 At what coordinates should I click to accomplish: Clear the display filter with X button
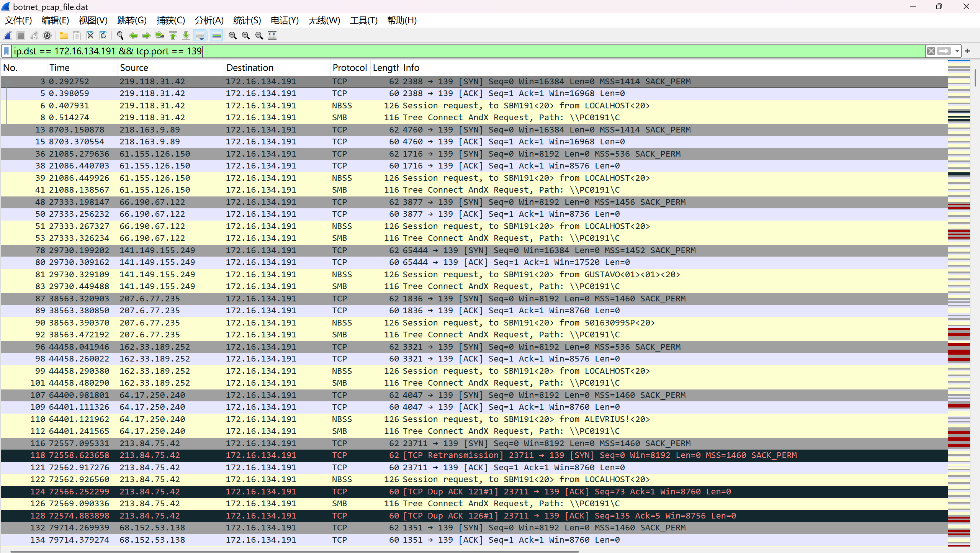point(931,51)
